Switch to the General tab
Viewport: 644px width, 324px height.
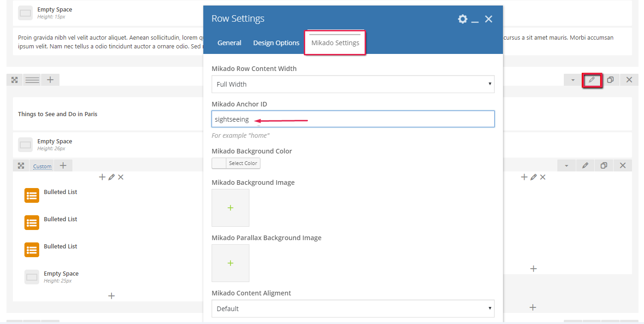pos(229,43)
